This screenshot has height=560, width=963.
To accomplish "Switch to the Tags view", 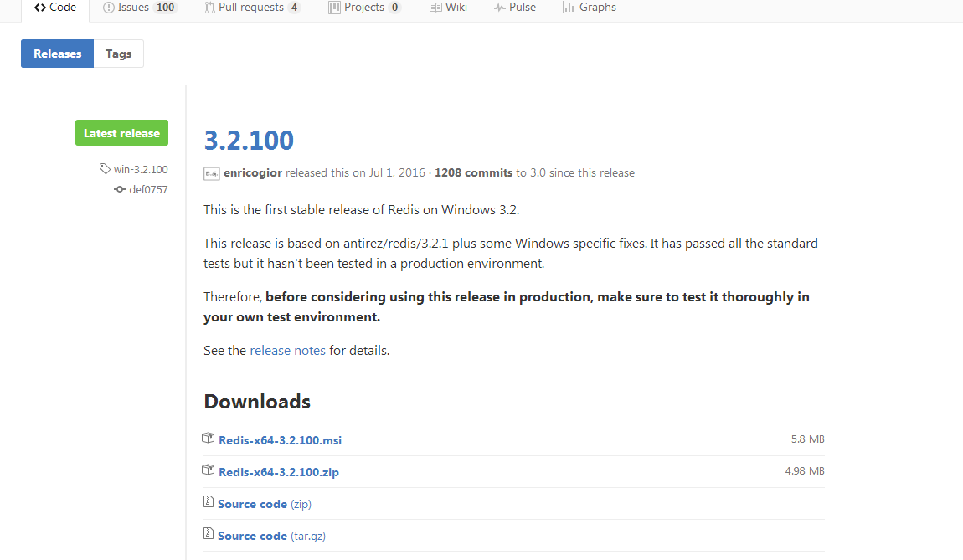I will 119,54.
